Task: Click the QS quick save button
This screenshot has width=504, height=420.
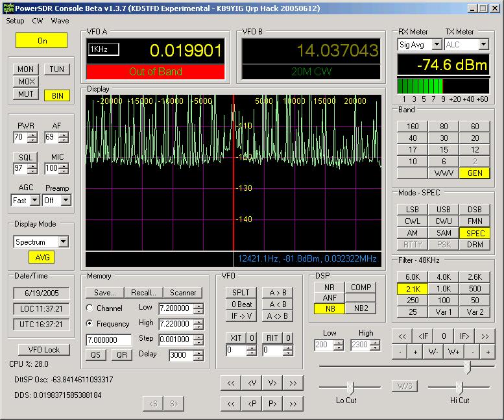Action: click(x=95, y=355)
